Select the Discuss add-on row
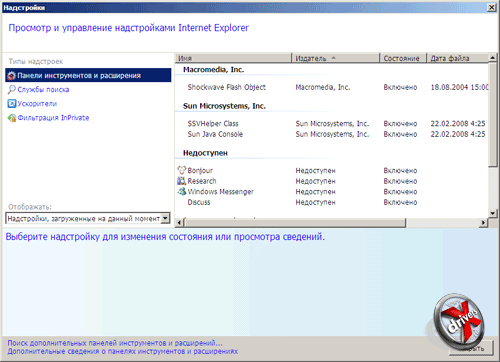 [x=332, y=202]
